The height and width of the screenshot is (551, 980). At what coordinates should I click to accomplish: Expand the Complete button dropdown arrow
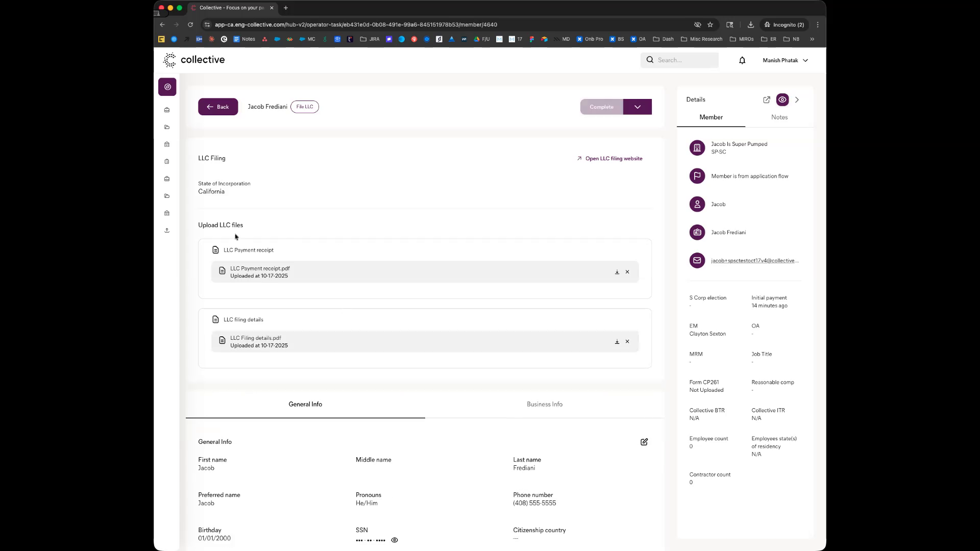pyautogui.click(x=637, y=107)
